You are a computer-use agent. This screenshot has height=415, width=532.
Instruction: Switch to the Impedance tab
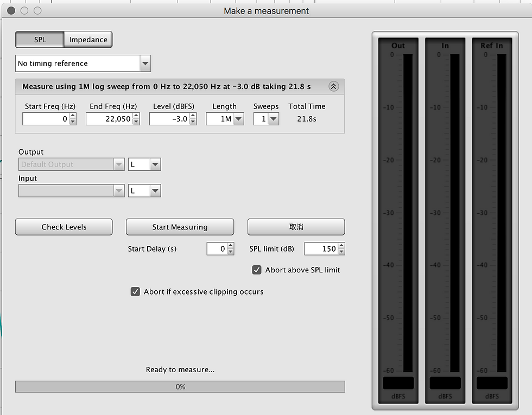(x=87, y=39)
